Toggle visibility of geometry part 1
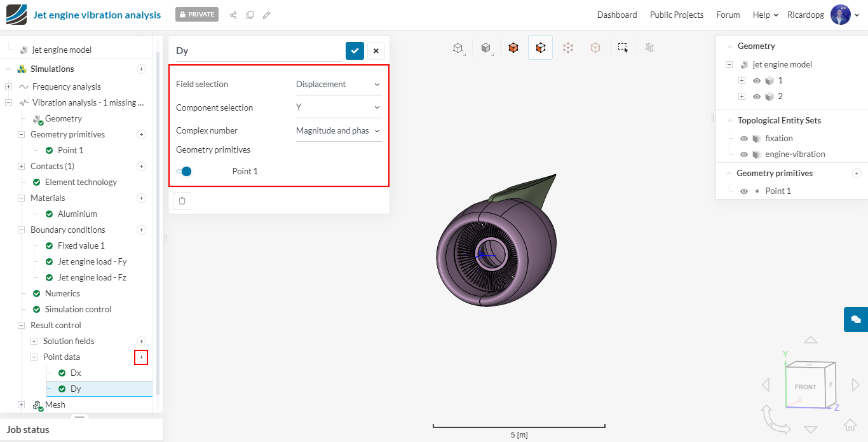 (x=757, y=81)
